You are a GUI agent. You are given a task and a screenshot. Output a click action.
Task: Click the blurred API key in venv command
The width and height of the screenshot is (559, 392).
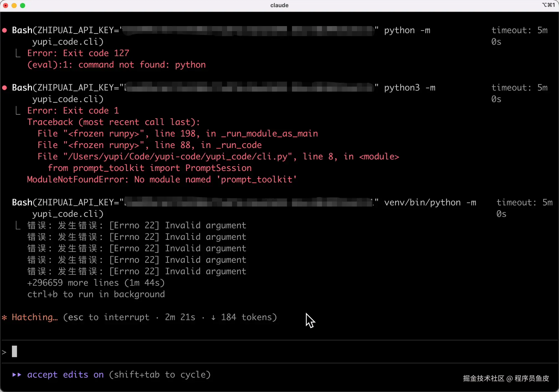click(x=248, y=202)
